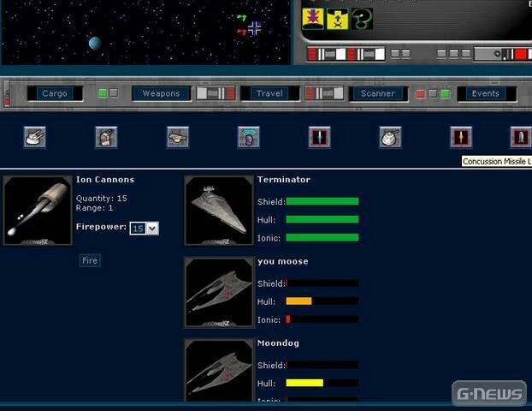Select the white twin-barrel turret weapon icon

coord(34,137)
